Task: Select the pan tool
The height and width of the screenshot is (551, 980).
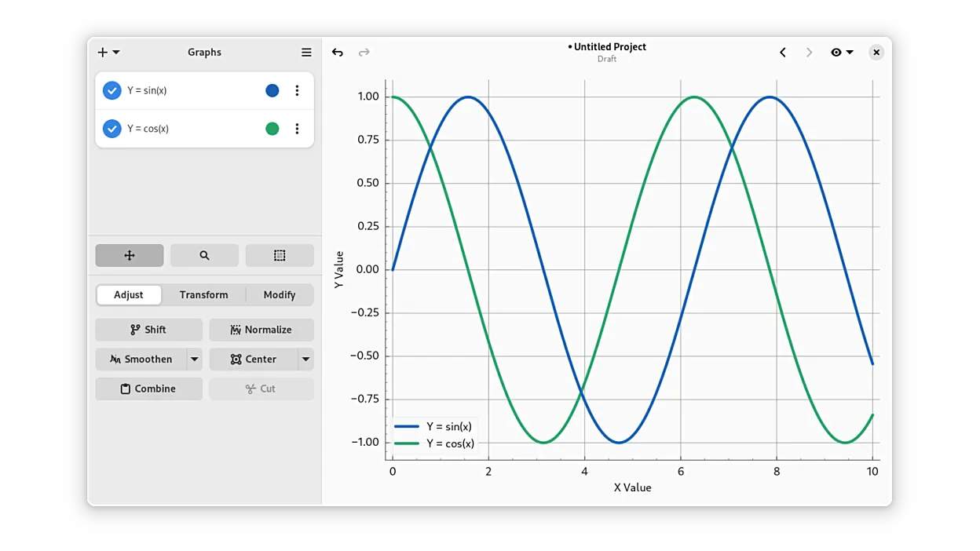Action: (x=129, y=255)
